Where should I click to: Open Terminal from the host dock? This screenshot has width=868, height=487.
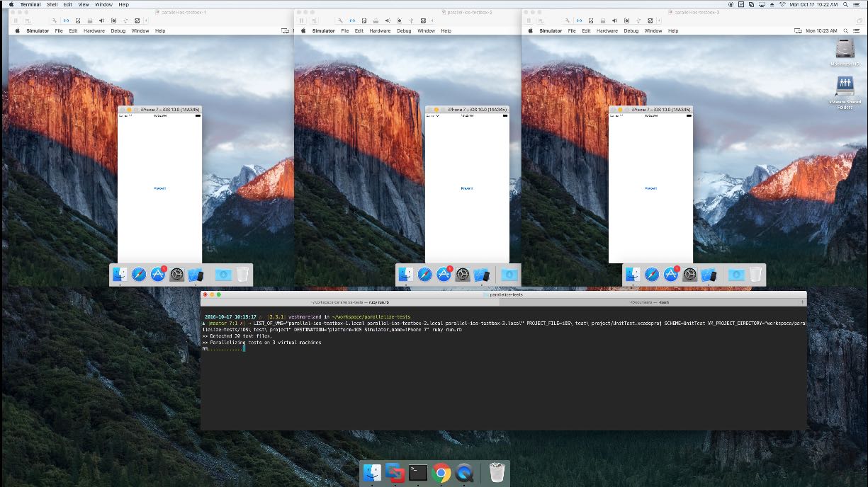tap(418, 473)
